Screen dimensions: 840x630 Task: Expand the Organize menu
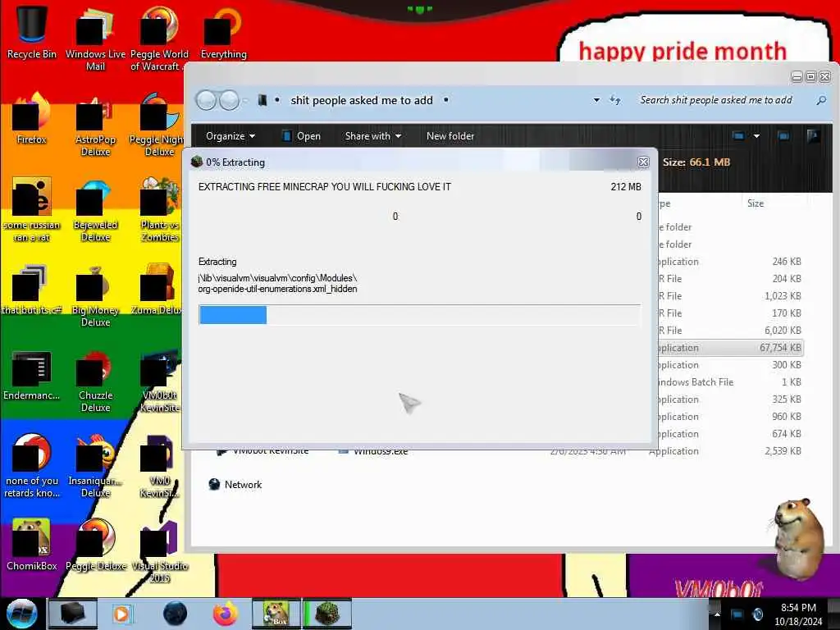pyautogui.click(x=231, y=136)
